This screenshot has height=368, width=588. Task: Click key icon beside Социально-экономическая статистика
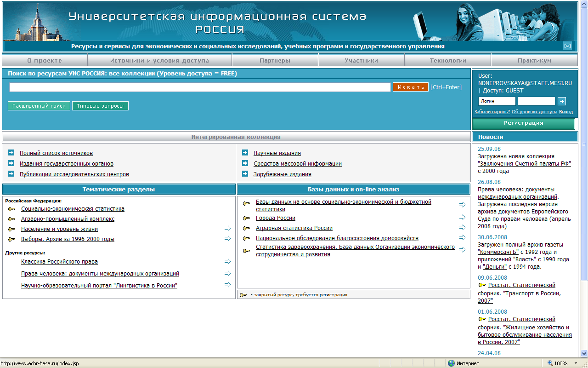point(11,209)
